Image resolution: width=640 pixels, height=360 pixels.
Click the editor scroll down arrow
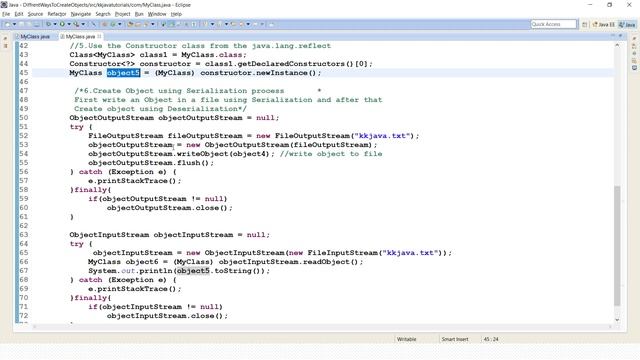point(617,320)
